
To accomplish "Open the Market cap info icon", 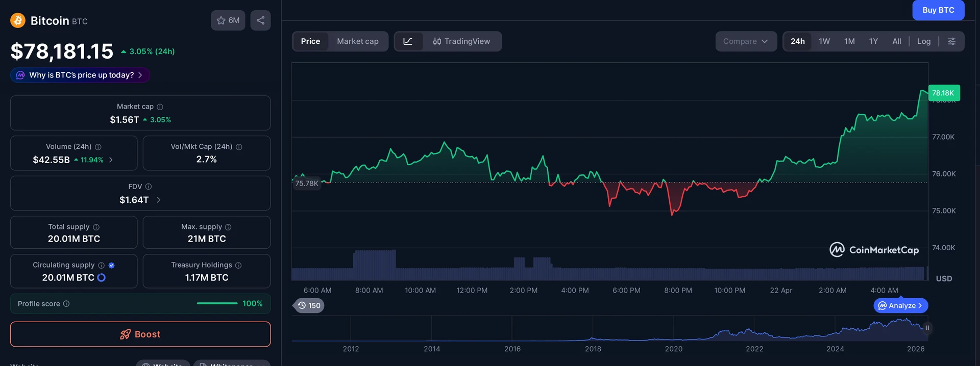I will point(160,107).
